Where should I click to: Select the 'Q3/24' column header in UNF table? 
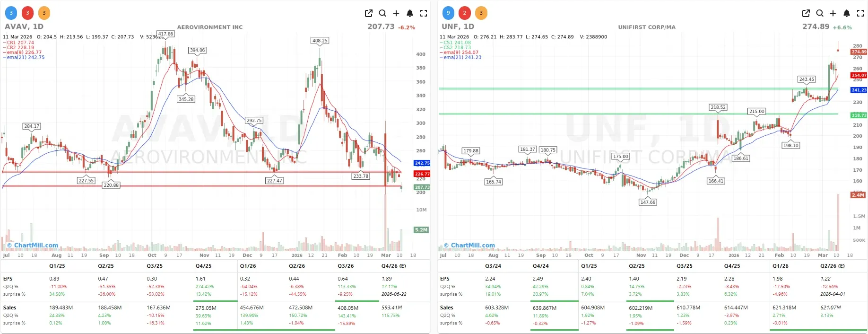[x=493, y=266]
